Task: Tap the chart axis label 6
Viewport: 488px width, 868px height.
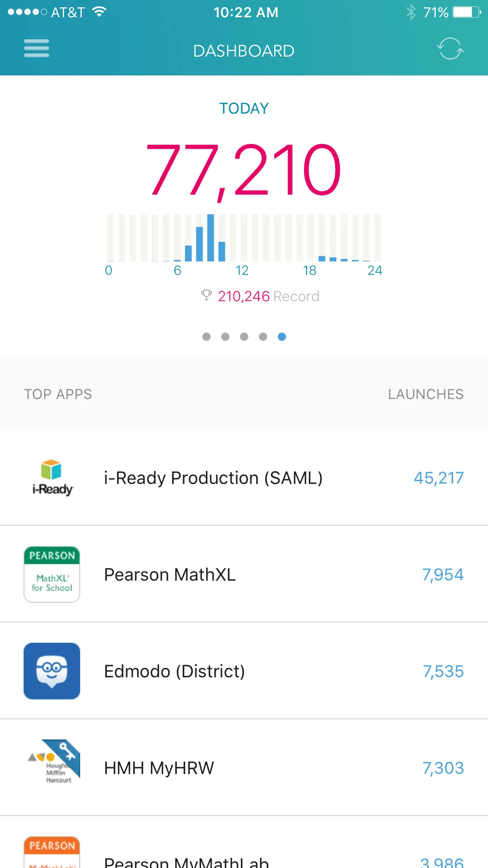Action: point(177,270)
